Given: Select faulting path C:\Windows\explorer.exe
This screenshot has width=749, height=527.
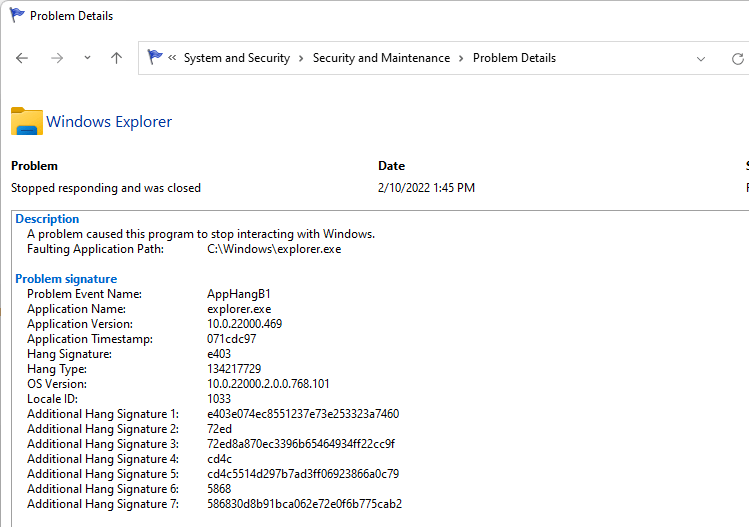Looking at the screenshot, I should 274,249.
